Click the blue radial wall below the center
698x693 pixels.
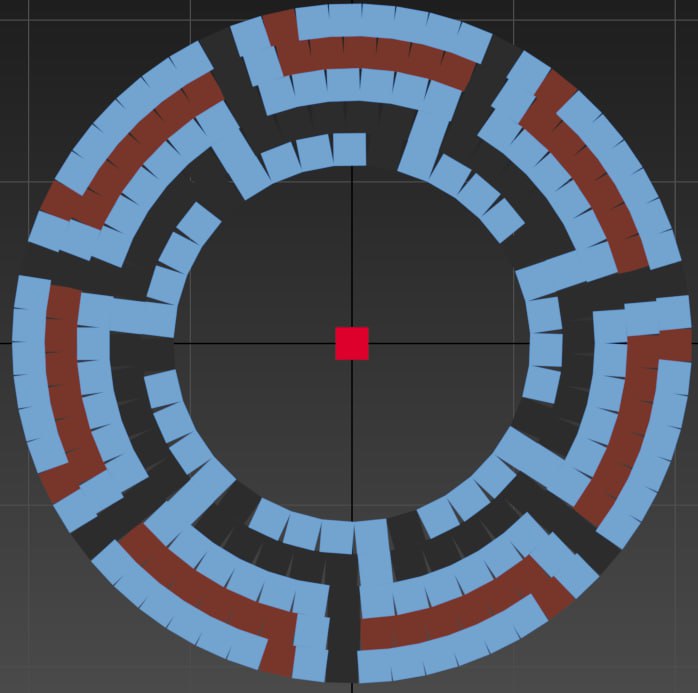pyautogui.click(x=371, y=560)
